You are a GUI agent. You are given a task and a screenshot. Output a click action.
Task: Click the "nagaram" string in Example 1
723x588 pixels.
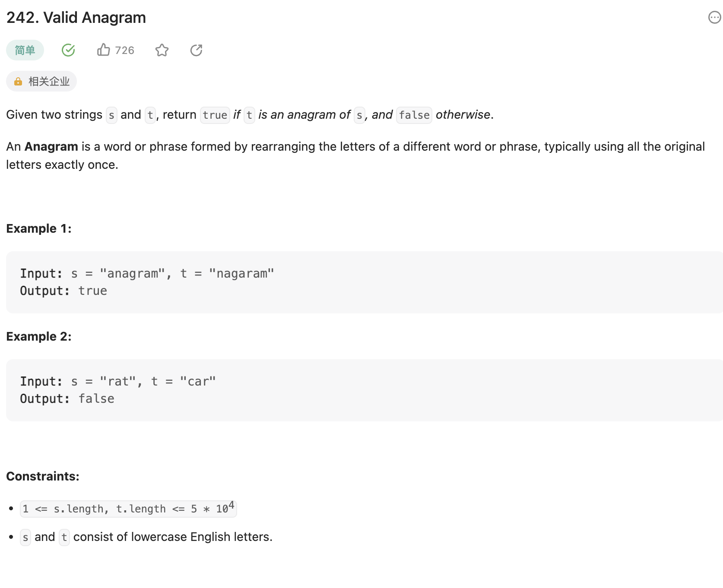pyautogui.click(x=241, y=274)
